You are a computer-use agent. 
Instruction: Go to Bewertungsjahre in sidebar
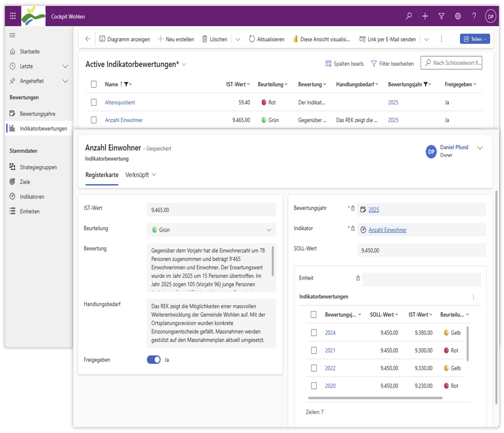click(38, 114)
